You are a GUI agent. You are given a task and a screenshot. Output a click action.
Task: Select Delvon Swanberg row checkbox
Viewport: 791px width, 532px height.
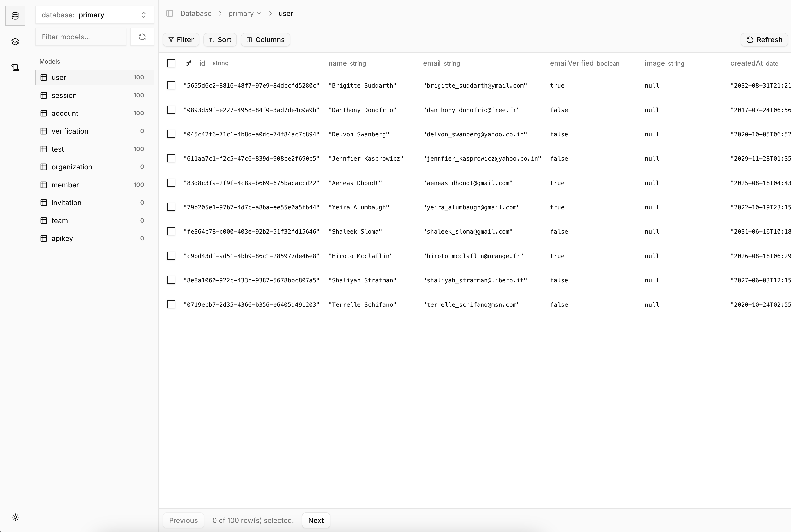pyautogui.click(x=171, y=134)
